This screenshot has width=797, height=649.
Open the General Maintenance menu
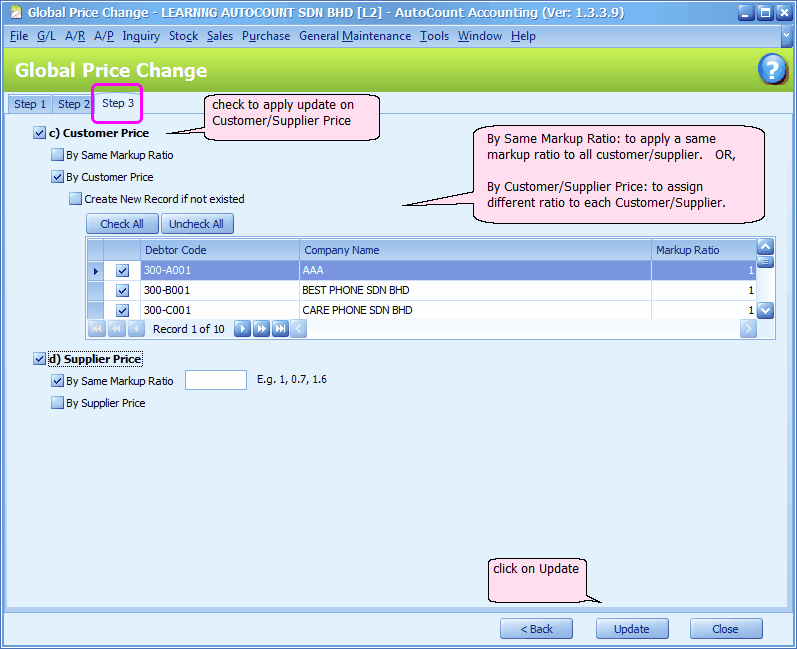354,36
